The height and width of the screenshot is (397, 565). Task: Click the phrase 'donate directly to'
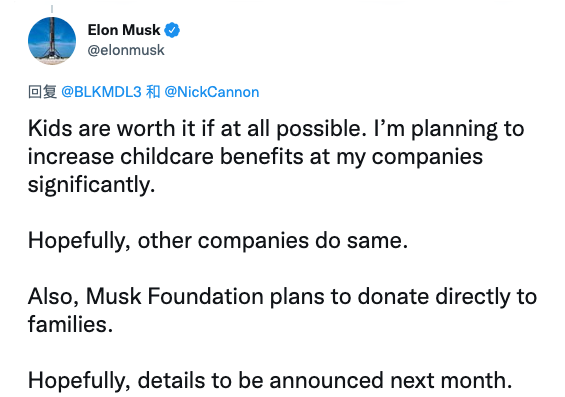(x=447, y=296)
